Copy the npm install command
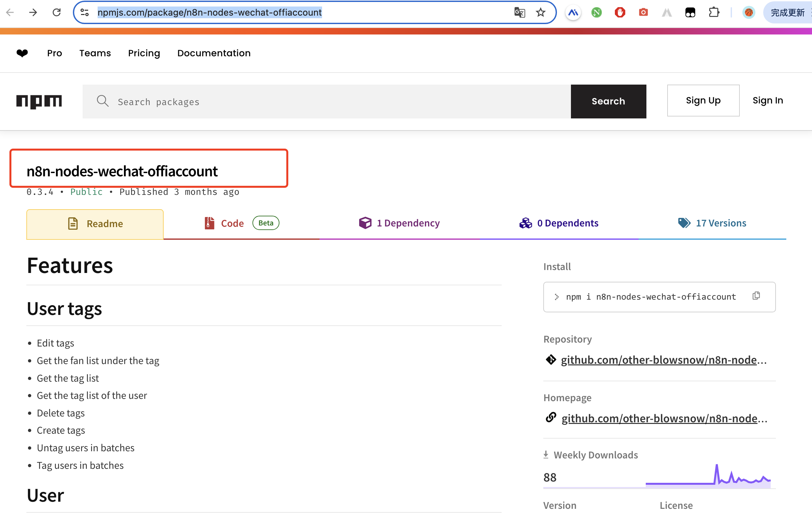This screenshot has height=516, width=812. coord(756,296)
